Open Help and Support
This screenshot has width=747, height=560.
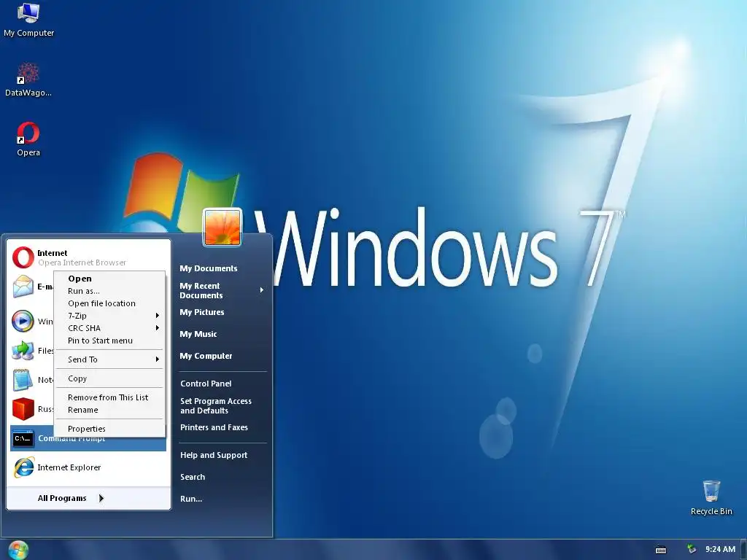click(214, 455)
